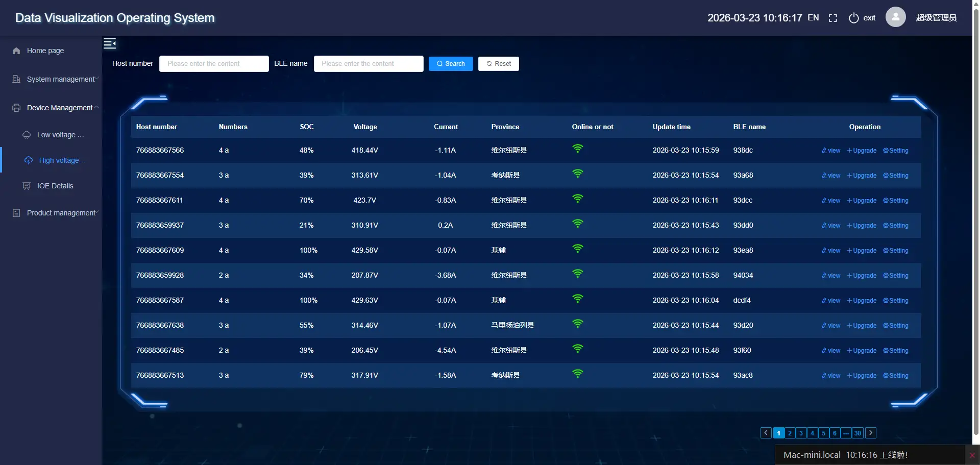Collapse the sidebar with the hamburger icon
The height and width of the screenshot is (465, 980).
[110, 43]
